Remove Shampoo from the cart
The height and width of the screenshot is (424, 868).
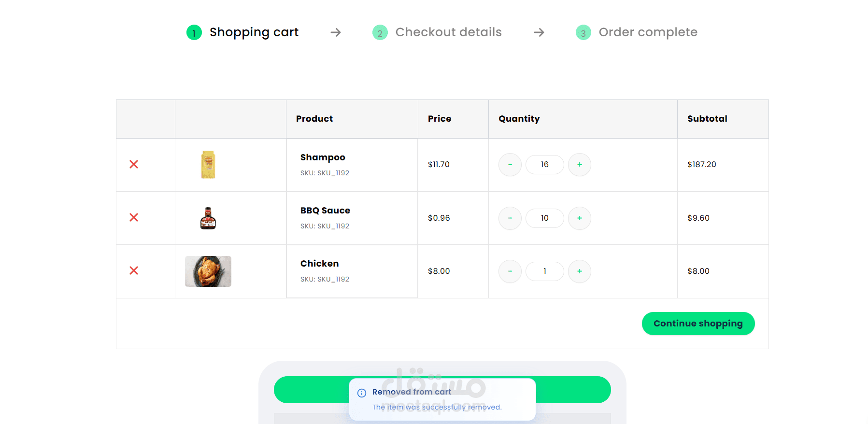click(x=134, y=165)
